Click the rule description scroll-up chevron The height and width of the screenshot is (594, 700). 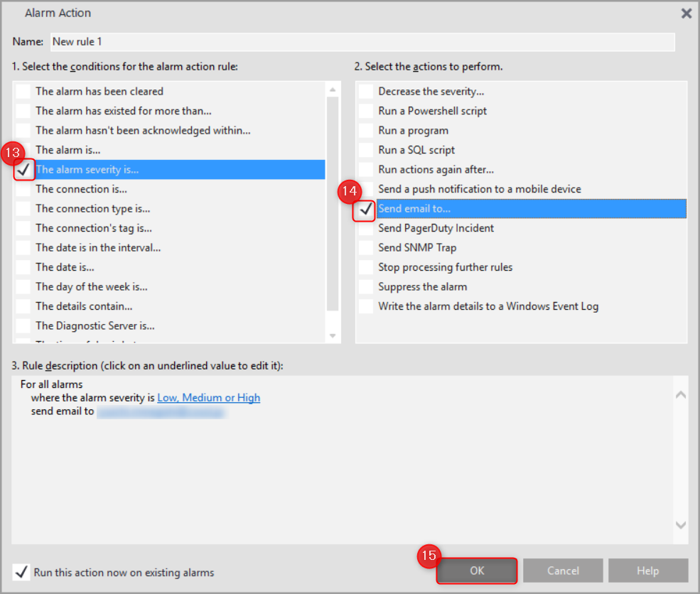681,395
